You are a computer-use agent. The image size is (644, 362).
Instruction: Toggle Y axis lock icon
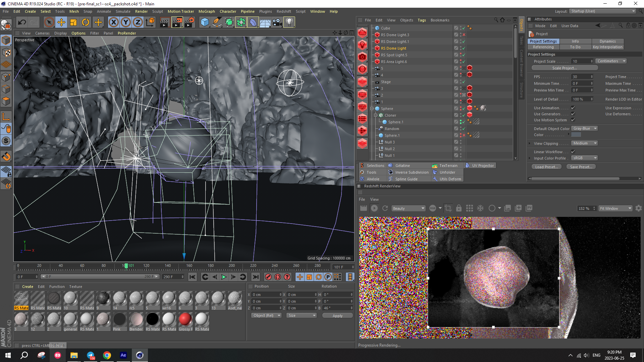[125, 22]
